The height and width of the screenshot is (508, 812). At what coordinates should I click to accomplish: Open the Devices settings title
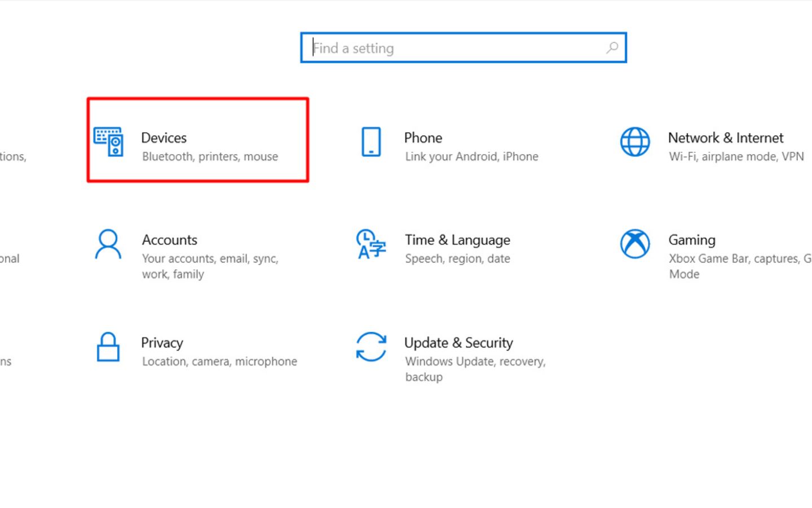pos(164,138)
